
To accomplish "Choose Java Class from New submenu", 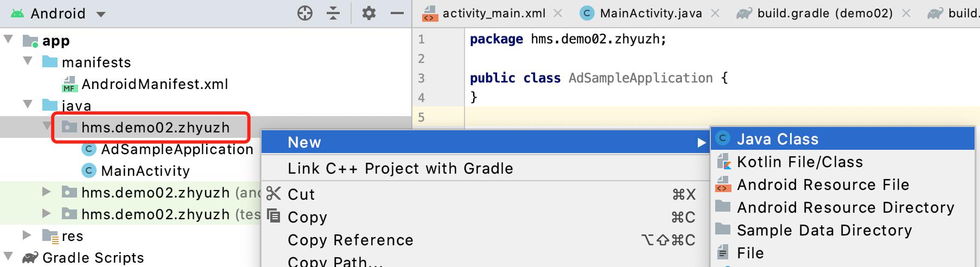I will 777,139.
